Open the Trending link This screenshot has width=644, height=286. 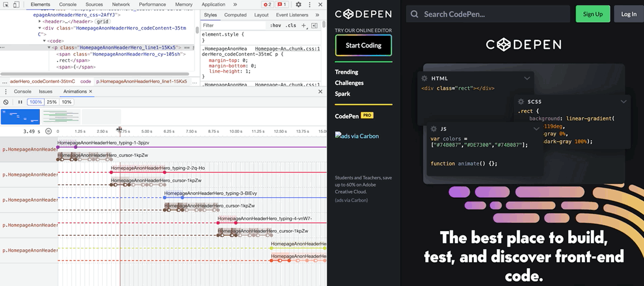coord(346,71)
